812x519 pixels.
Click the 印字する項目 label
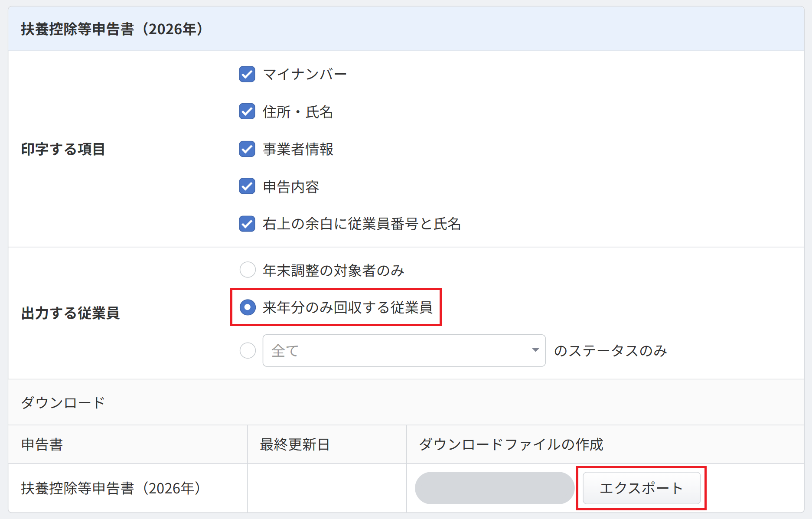pyautogui.click(x=63, y=149)
